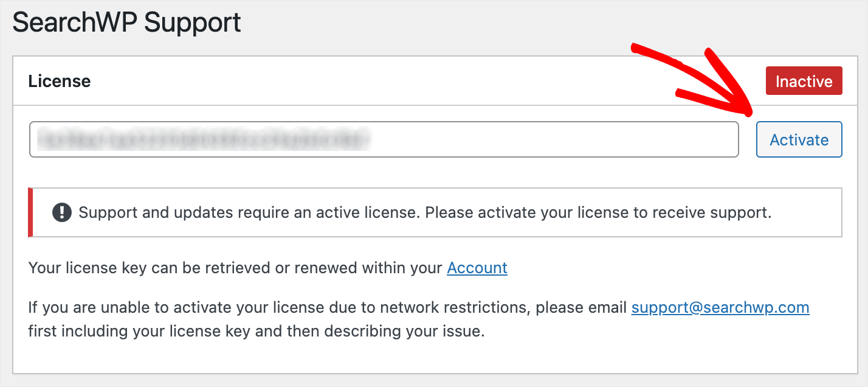Click blank area below the support instructions

435,358
